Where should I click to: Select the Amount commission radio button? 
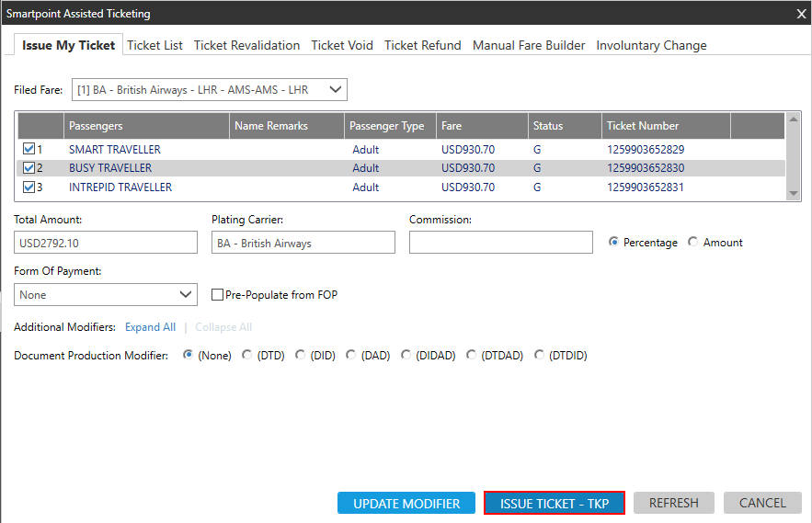pos(693,243)
